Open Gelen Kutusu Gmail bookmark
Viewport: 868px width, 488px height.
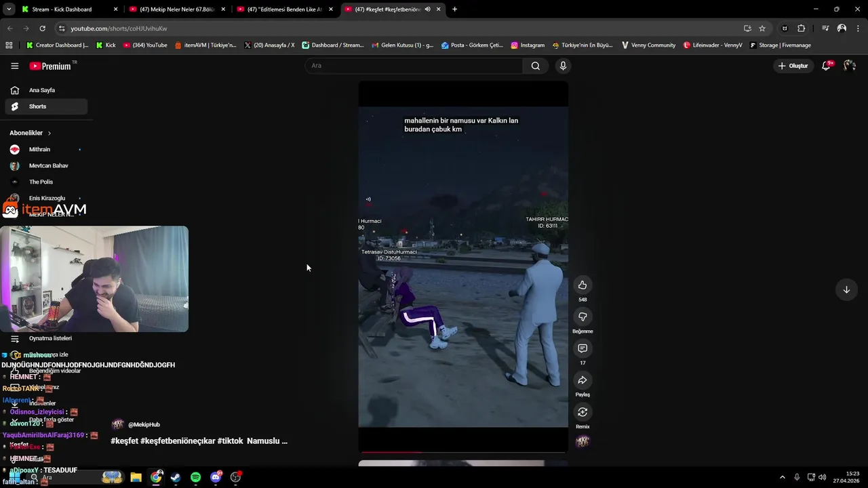tap(403, 45)
